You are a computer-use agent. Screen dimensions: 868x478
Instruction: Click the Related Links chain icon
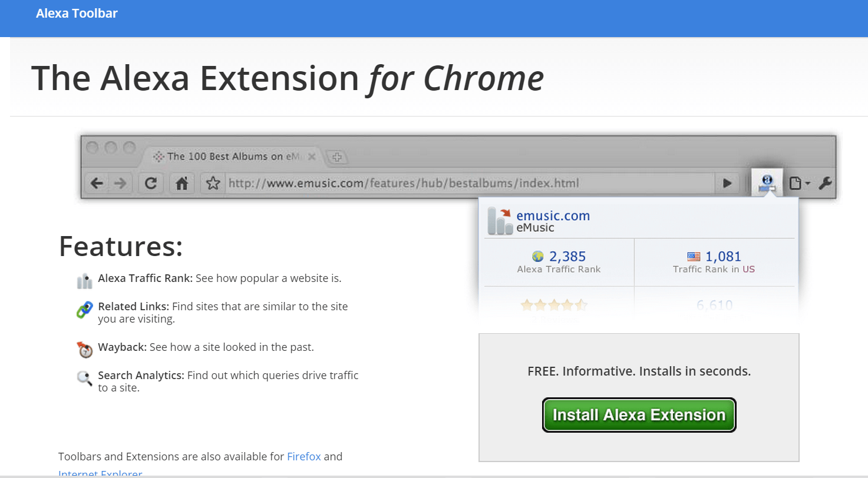coord(85,310)
